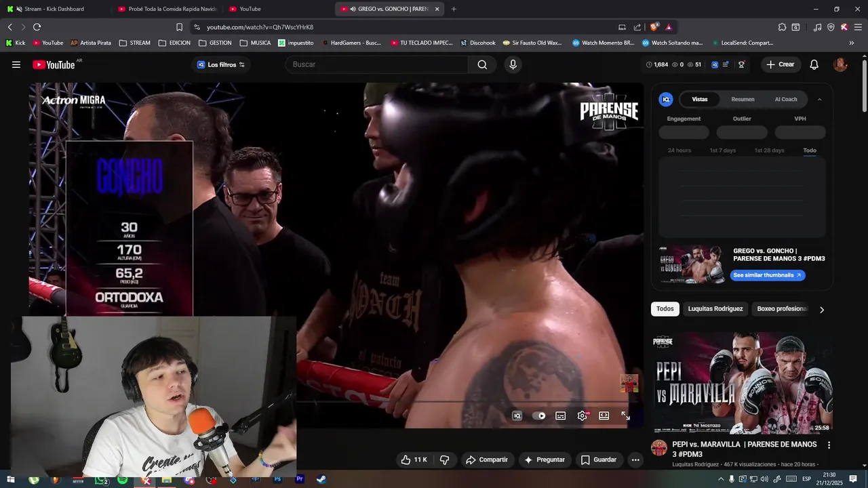868x488 pixels.
Task: Click the vidIQ logo in the header stats bar
Action: point(715,64)
